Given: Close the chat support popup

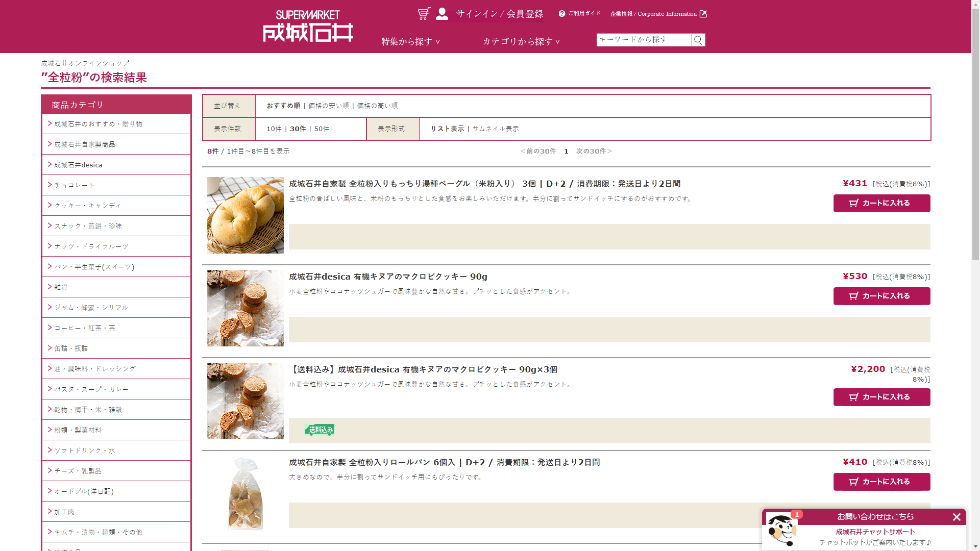Looking at the screenshot, I should click(x=957, y=517).
